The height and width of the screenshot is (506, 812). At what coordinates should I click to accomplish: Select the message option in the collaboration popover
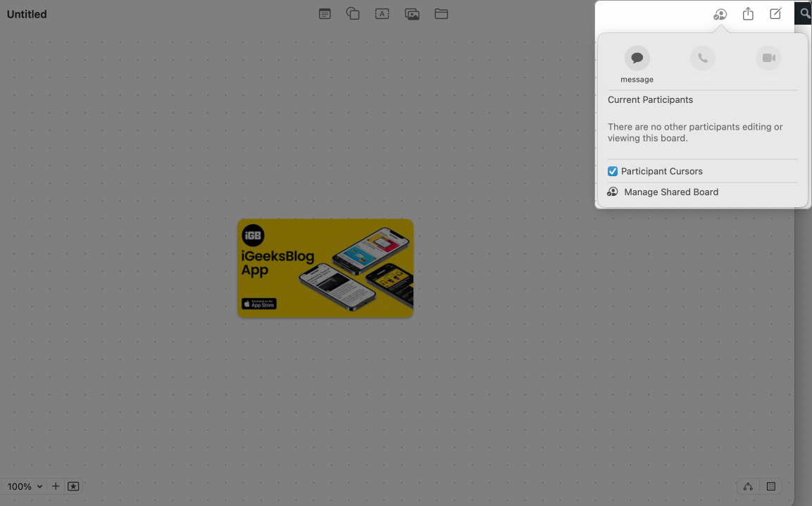(637, 58)
